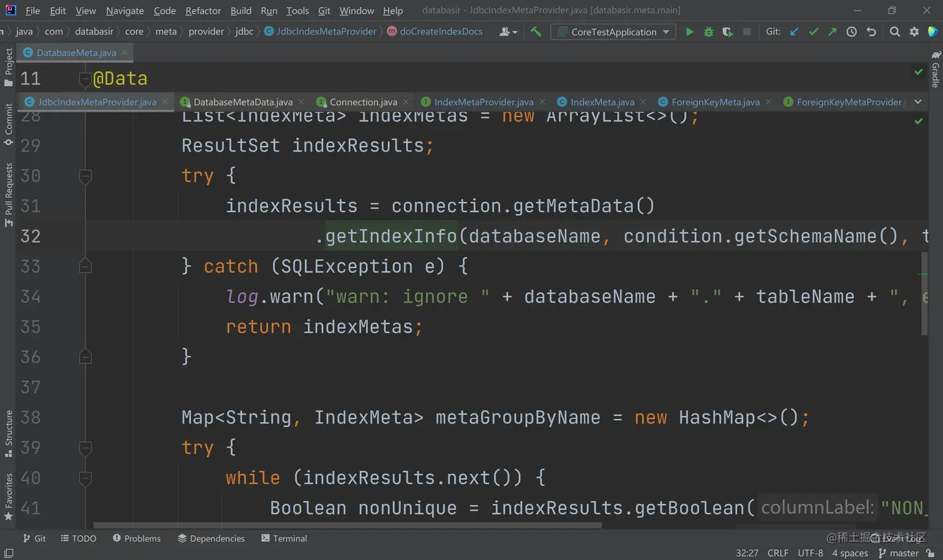Show hidden editor tabs dropdown arrow
The image size is (943, 560).
[x=918, y=102]
